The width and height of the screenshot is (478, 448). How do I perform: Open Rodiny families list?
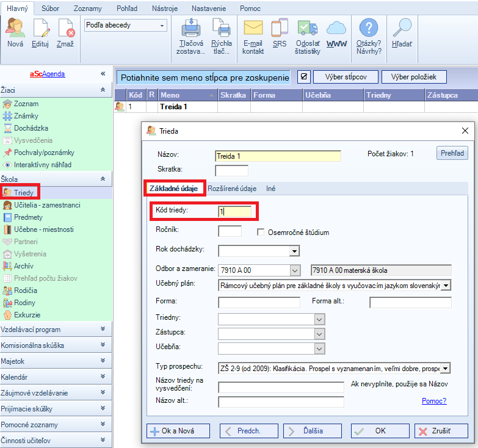pyautogui.click(x=24, y=302)
